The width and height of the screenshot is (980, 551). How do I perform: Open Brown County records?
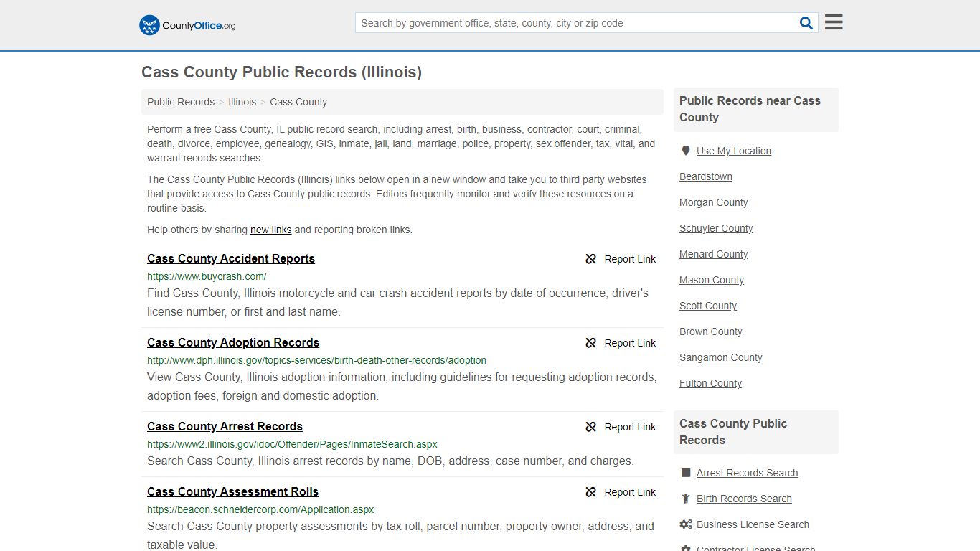pyautogui.click(x=711, y=331)
